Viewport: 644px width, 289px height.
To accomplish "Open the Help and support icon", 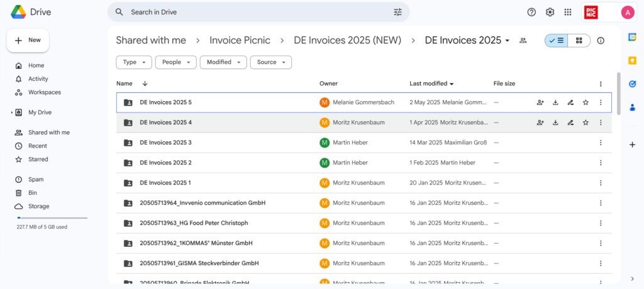I will [x=531, y=12].
